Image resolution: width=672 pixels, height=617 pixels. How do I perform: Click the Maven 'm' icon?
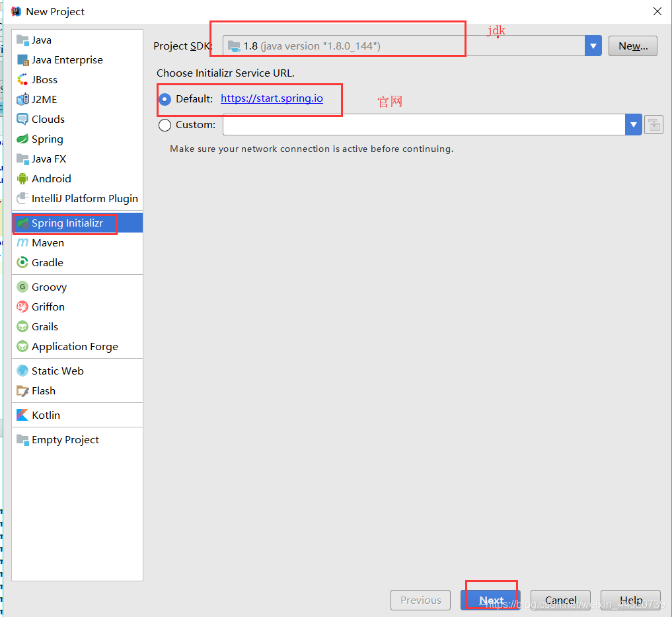click(22, 242)
